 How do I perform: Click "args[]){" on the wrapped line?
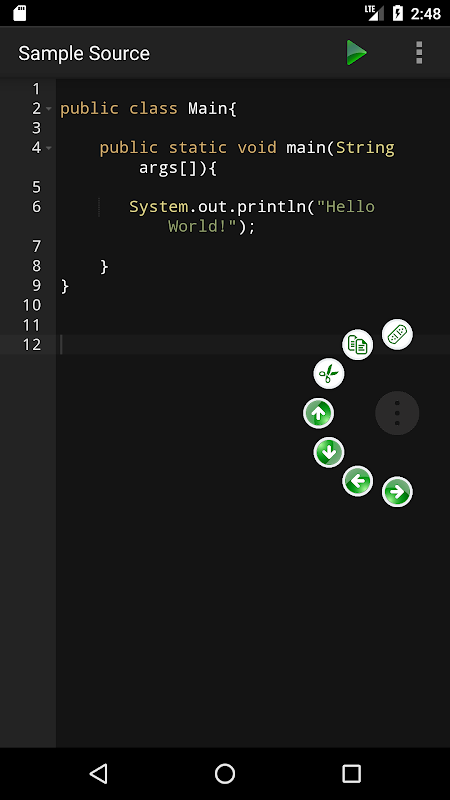click(178, 168)
